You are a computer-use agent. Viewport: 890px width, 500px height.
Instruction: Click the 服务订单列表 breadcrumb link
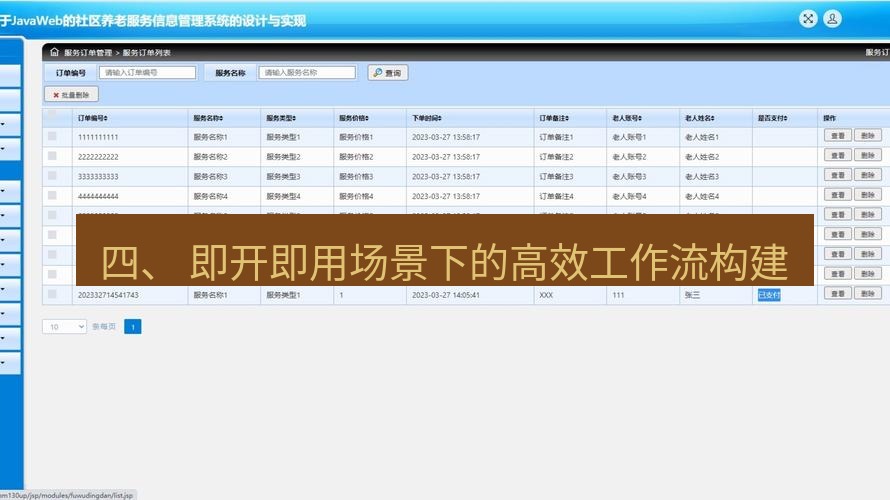(x=146, y=53)
